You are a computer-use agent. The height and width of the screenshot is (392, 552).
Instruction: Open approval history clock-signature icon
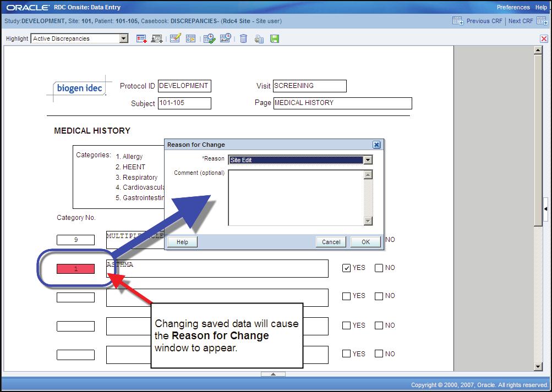(225, 38)
